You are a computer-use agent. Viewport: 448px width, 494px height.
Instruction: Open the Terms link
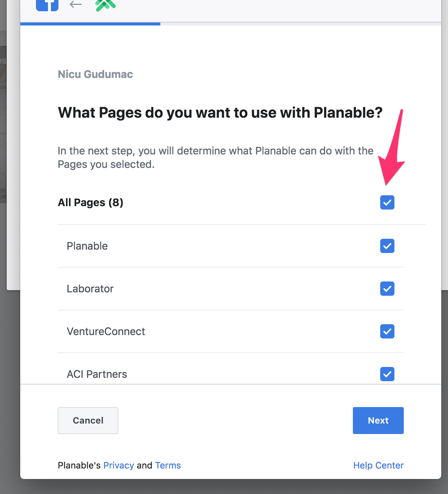pyautogui.click(x=168, y=466)
